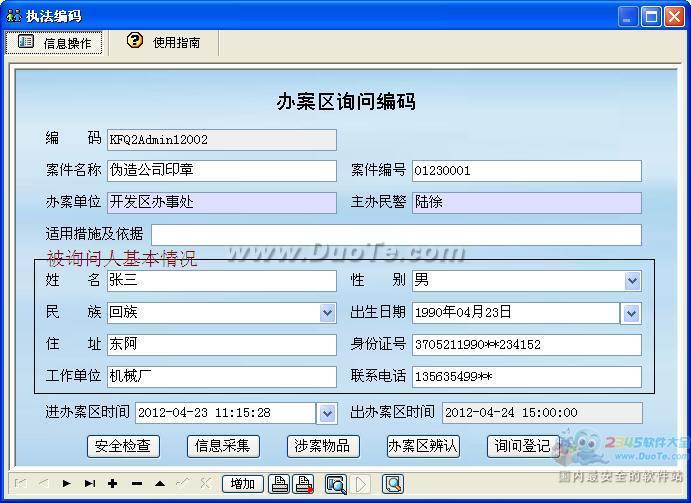Viewport: 691px width, 503px height.
Task: Click the 执法编码 title bar app icon
Action: 14,16
